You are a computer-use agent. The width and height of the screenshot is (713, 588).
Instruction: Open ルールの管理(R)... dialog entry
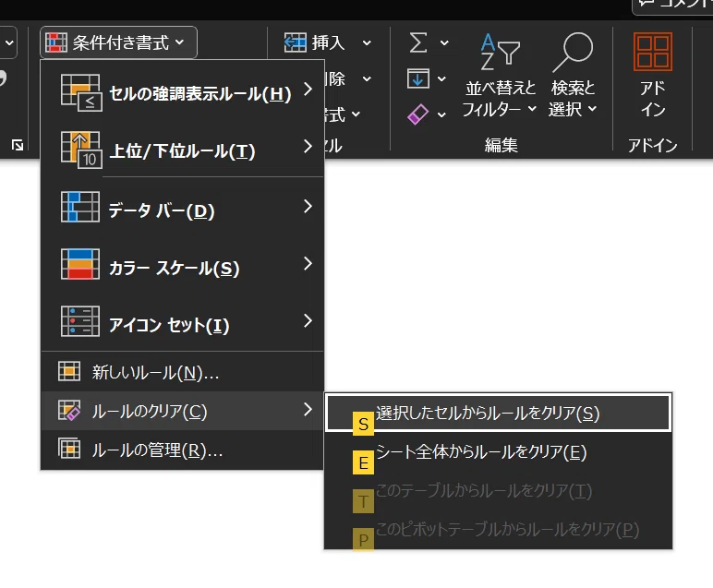pyautogui.click(x=182, y=450)
